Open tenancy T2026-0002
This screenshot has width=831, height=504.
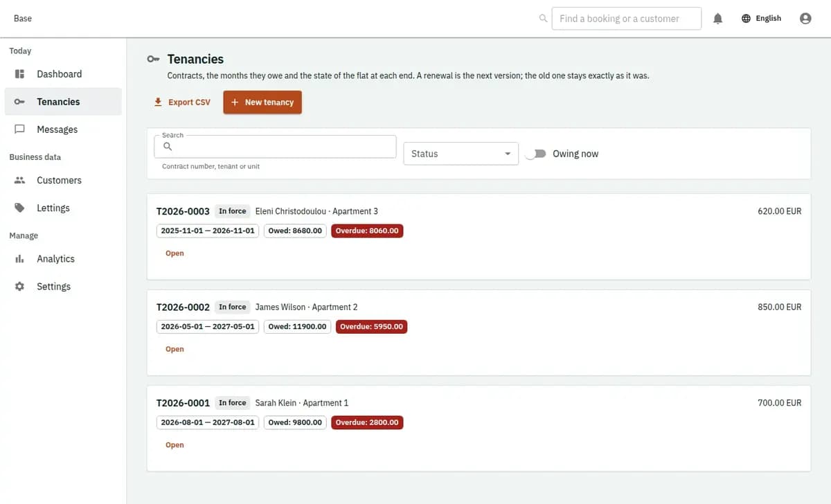click(x=175, y=349)
